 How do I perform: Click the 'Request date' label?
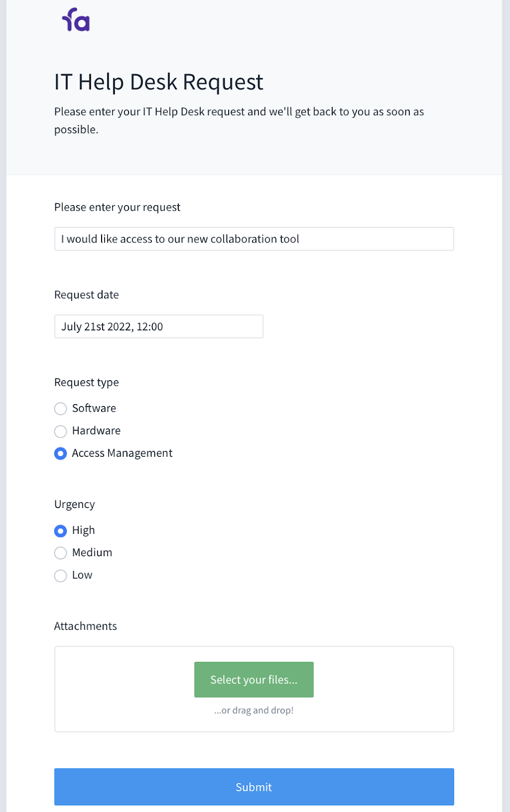coord(86,295)
